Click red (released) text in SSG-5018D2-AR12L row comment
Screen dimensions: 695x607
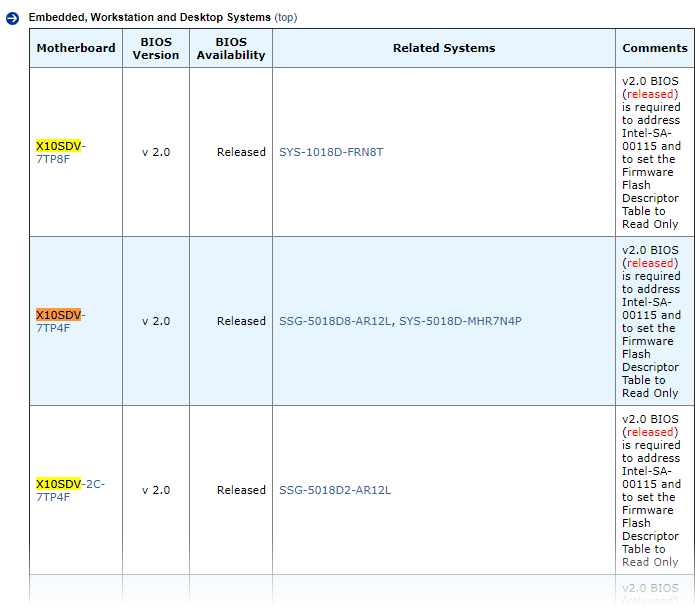[x=650, y=432]
